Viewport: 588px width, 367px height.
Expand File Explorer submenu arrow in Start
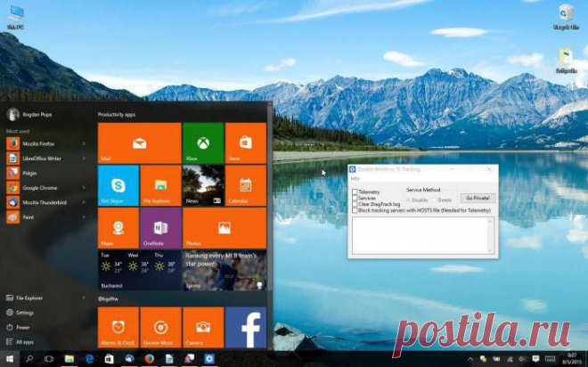pyautogui.click(x=84, y=298)
